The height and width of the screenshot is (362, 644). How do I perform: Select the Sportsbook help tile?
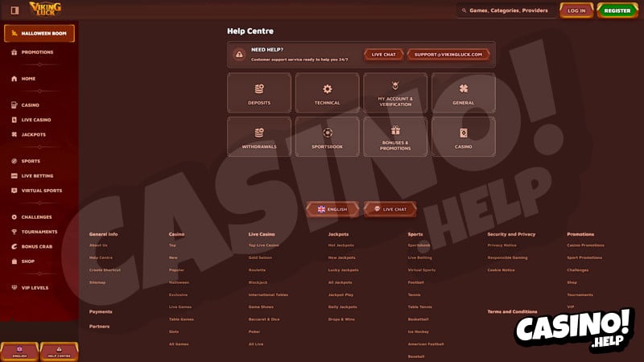click(x=327, y=137)
